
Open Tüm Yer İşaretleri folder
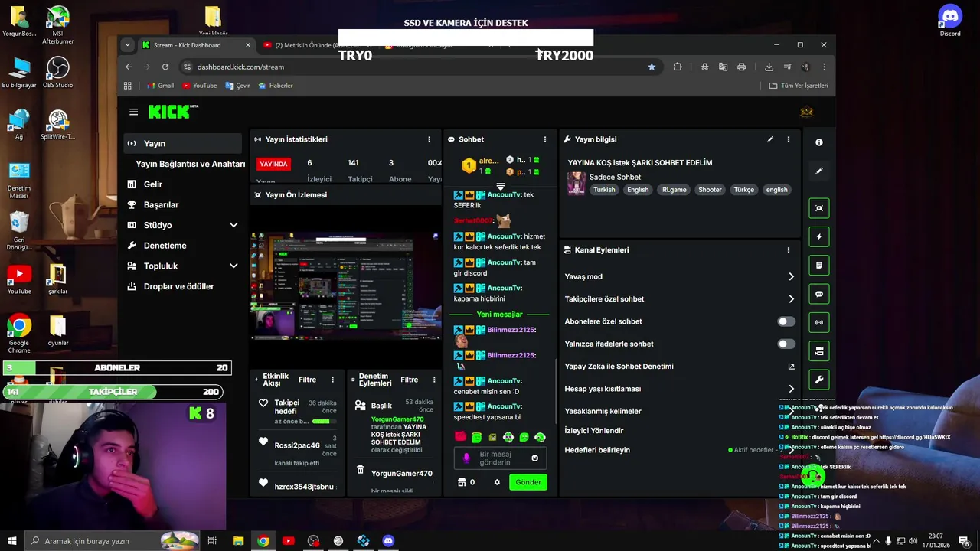799,86
